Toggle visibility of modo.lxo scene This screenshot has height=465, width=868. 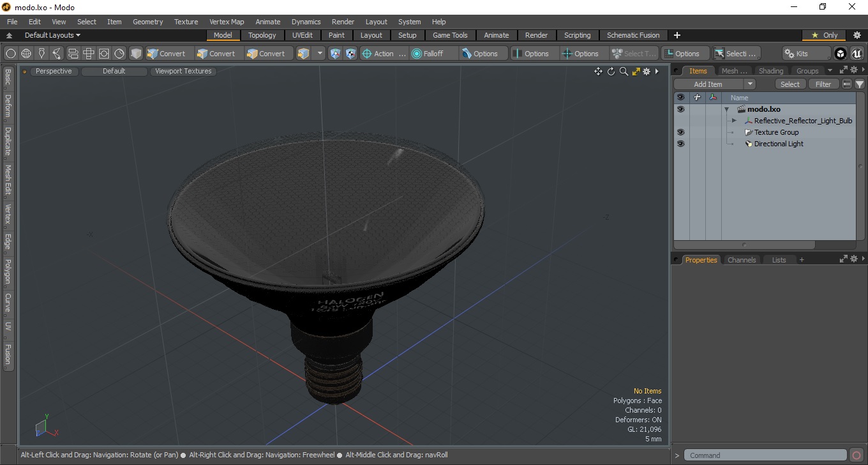pyautogui.click(x=680, y=109)
